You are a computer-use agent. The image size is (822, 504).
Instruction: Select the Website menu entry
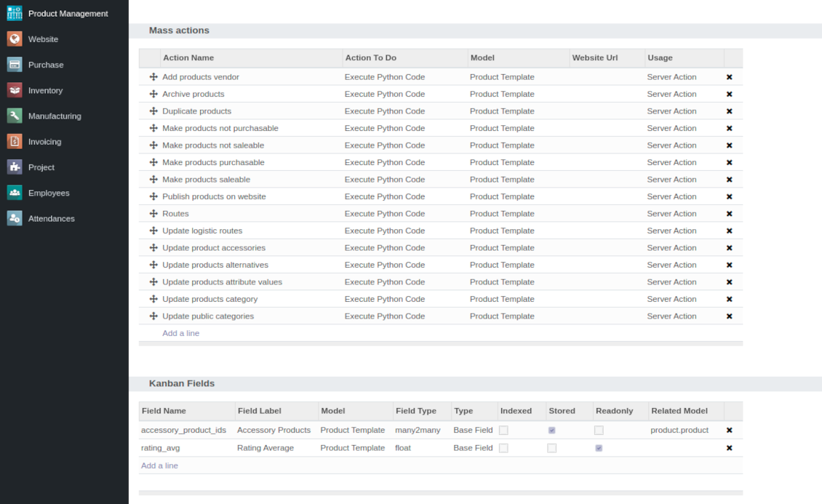pos(43,39)
